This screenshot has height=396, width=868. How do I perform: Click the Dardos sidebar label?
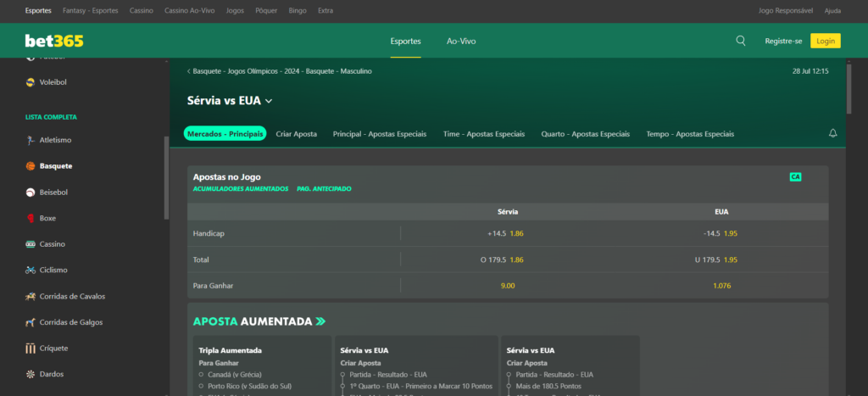point(52,375)
